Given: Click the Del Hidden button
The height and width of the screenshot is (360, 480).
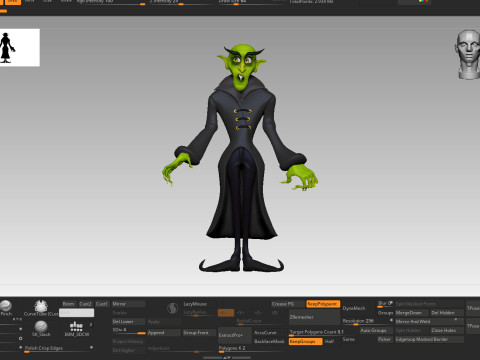Looking at the screenshot, I should (x=447, y=313).
